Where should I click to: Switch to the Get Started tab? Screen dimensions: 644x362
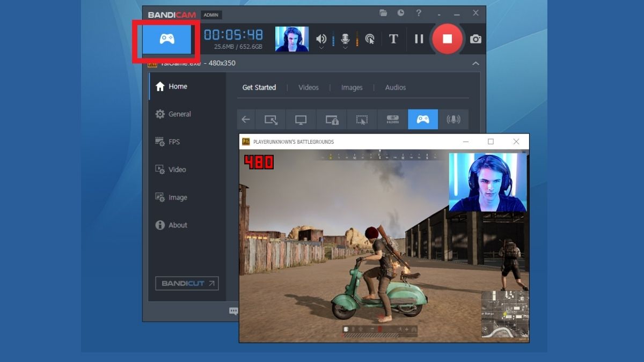click(x=259, y=87)
